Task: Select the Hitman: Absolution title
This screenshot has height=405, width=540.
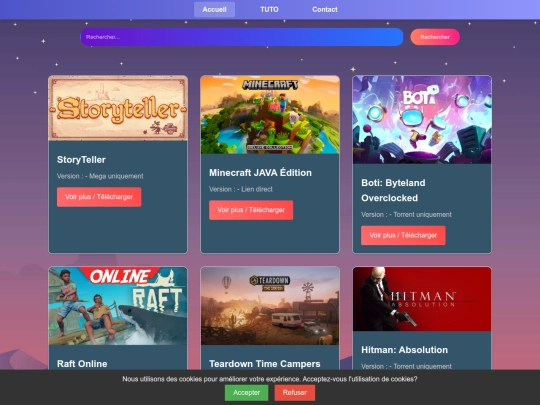Action: pos(405,350)
